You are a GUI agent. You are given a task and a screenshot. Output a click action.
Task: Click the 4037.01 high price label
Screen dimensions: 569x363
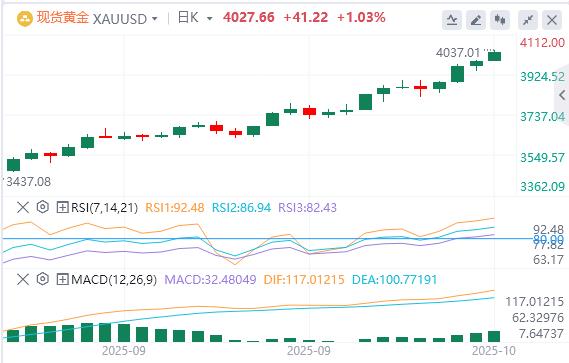pyautogui.click(x=458, y=53)
